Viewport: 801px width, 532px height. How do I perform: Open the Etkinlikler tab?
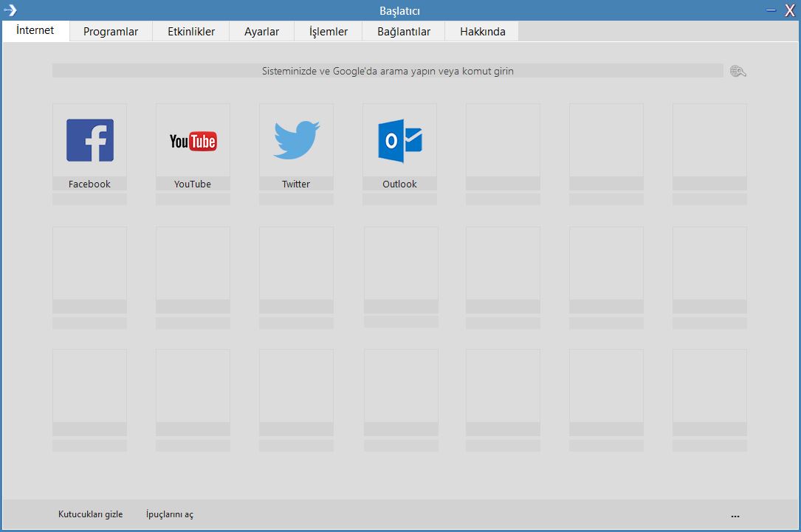[x=191, y=32]
